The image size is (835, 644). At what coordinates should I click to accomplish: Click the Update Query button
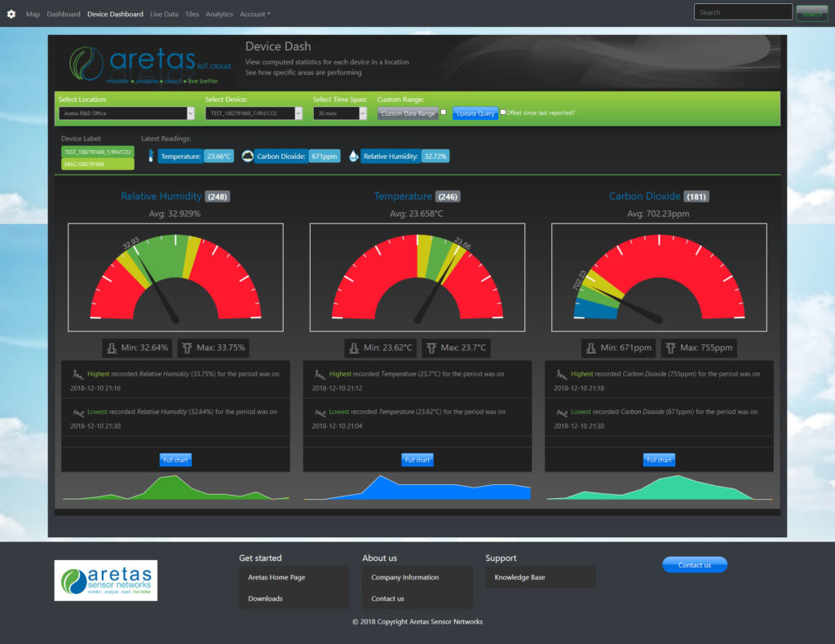point(475,113)
